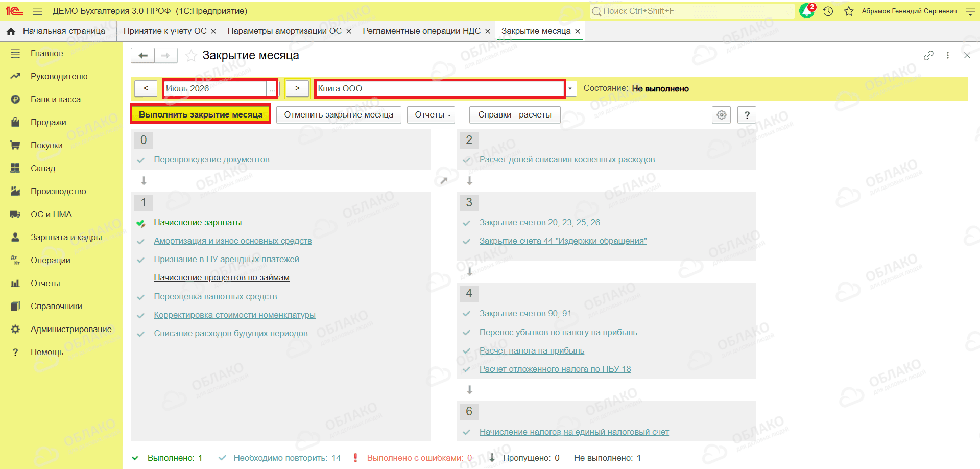This screenshot has width=980, height=469.
Task: Open the Отчеты section in the sidebar
Action: coord(45,283)
